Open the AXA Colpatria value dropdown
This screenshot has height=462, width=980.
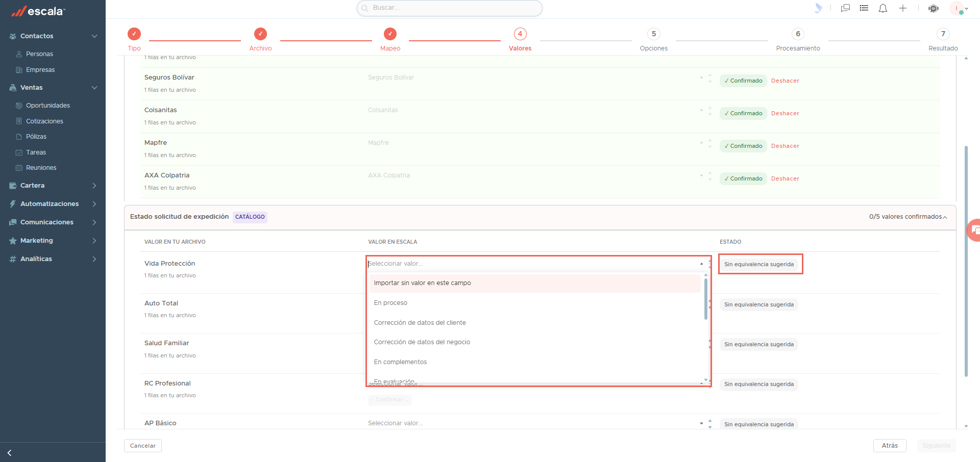(x=701, y=175)
